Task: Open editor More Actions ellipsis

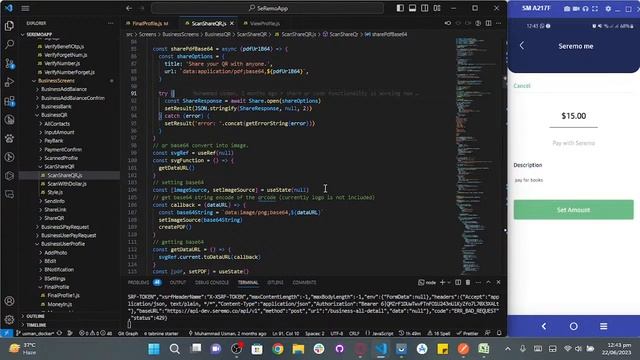Action: point(498,23)
